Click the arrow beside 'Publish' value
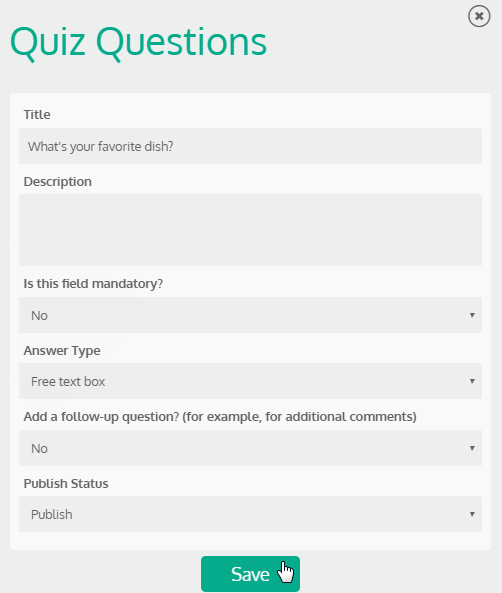The width and height of the screenshot is (502, 593). pos(472,514)
